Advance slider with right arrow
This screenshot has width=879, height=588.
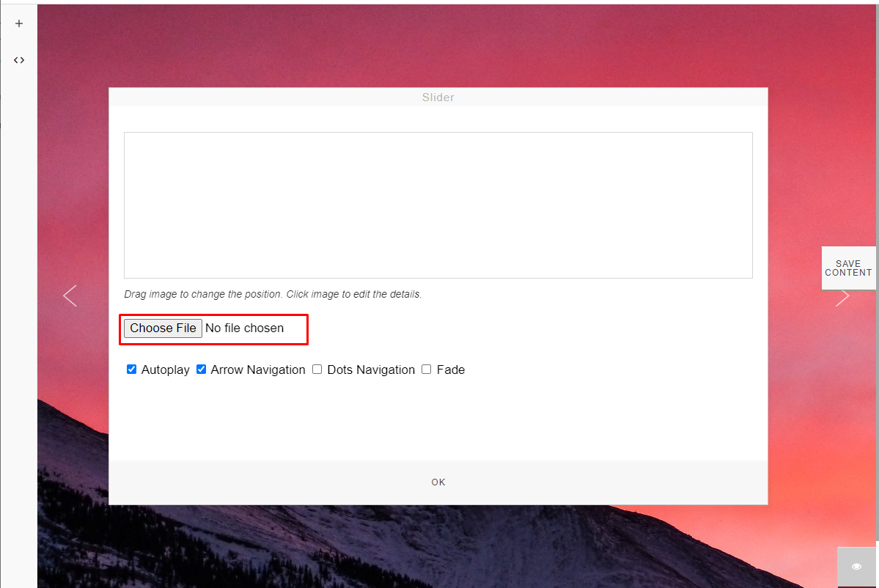pos(842,297)
